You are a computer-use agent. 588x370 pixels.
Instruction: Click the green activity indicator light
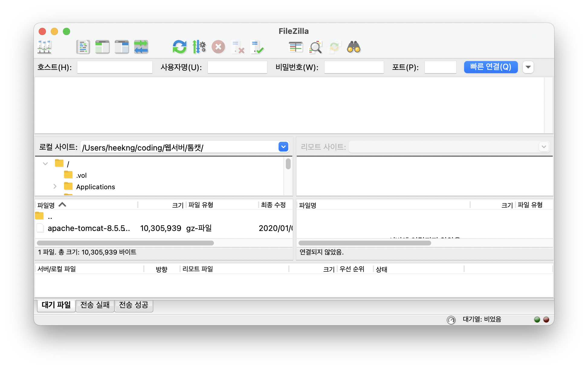point(537,320)
